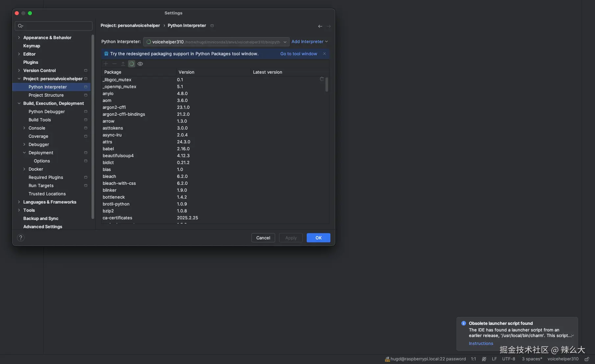Click the SFTP server icon in status bar
Image resolution: width=595 pixels, height=364 pixels.
(387, 359)
